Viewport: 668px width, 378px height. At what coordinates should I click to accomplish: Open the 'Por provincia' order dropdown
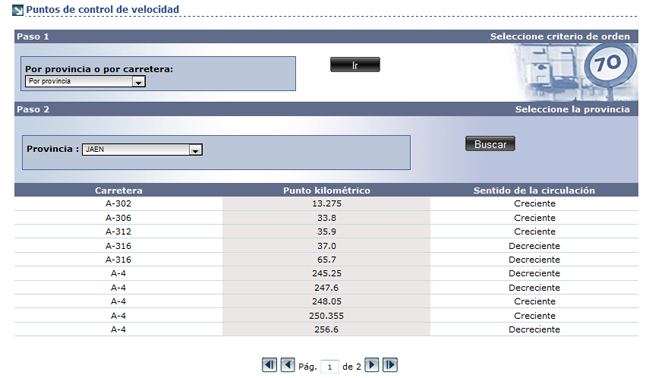click(85, 81)
